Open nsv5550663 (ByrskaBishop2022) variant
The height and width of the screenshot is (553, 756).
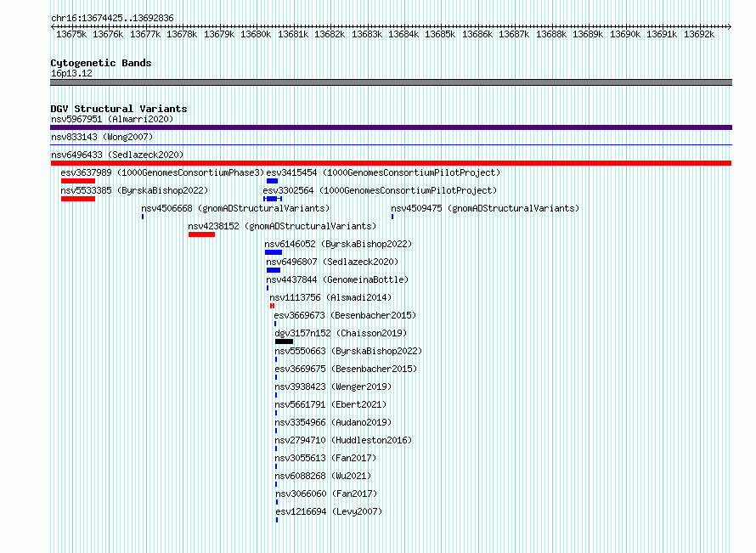point(348,351)
